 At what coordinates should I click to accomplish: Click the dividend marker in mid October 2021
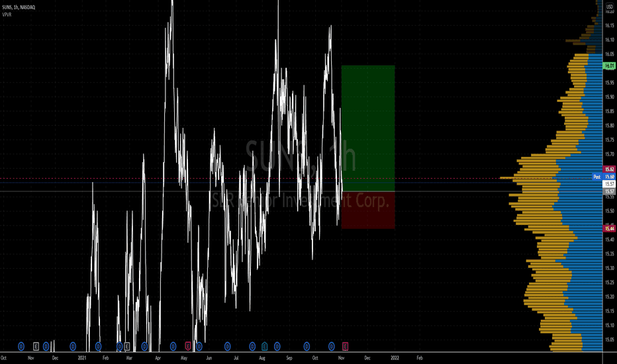coord(331,346)
